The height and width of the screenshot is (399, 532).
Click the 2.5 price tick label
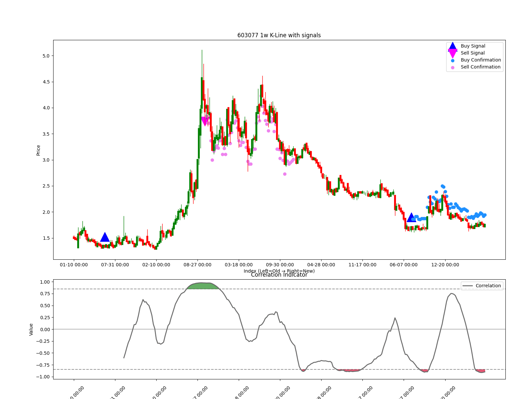click(x=46, y=186)
